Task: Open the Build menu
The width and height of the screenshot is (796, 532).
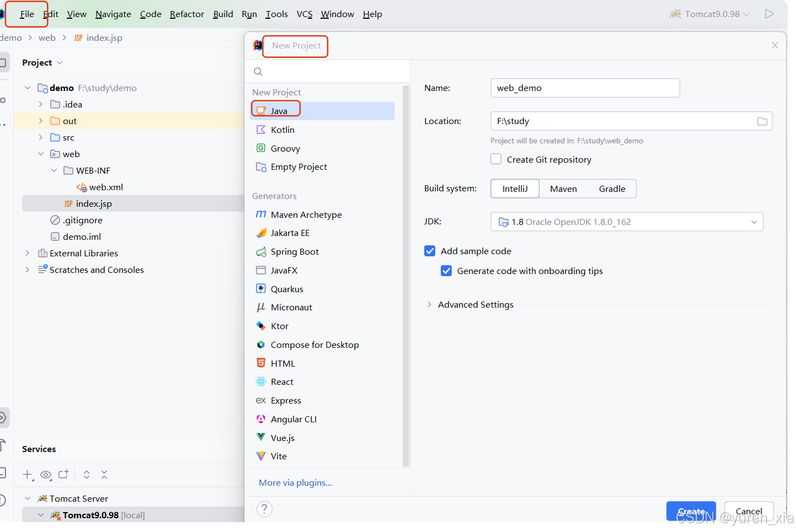Action: [x=223, y=14]
